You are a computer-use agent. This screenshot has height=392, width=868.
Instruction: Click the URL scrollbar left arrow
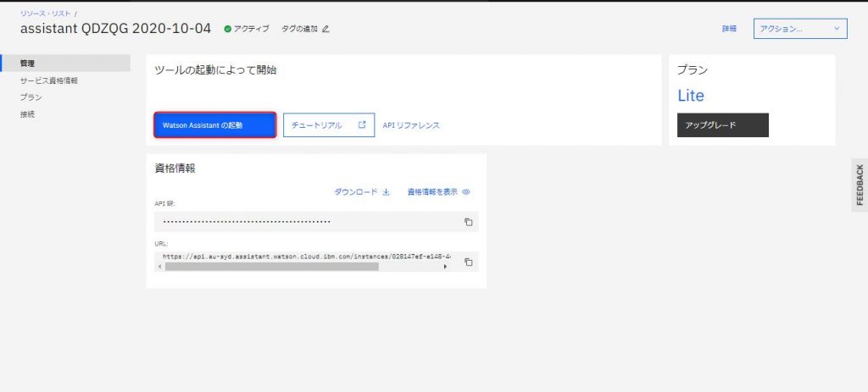coord(160,267)
